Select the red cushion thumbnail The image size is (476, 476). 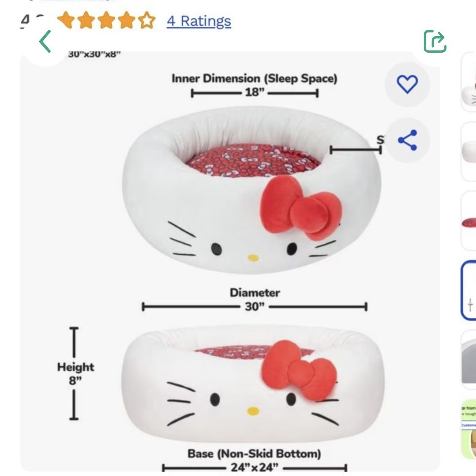469,221
